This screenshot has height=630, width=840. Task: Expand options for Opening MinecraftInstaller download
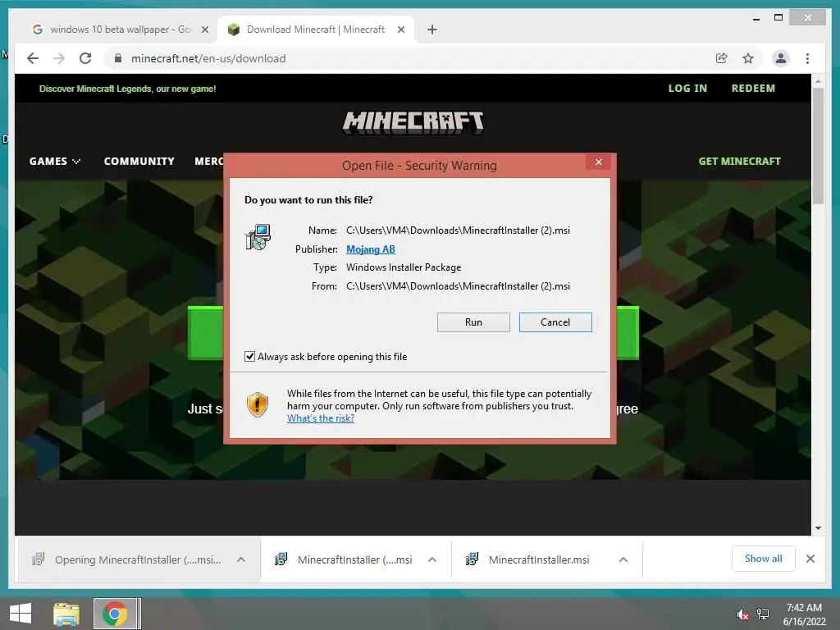(241, 559)
